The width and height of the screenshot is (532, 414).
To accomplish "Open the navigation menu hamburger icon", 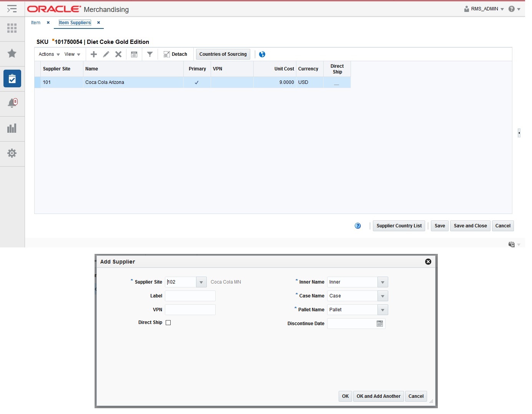I will [12, 8].
